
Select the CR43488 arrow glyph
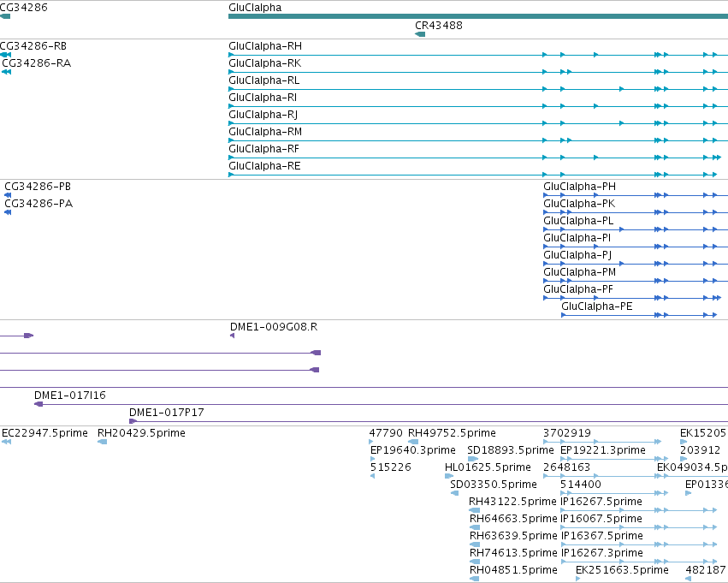pyautogui.click(x=420, y=34)
